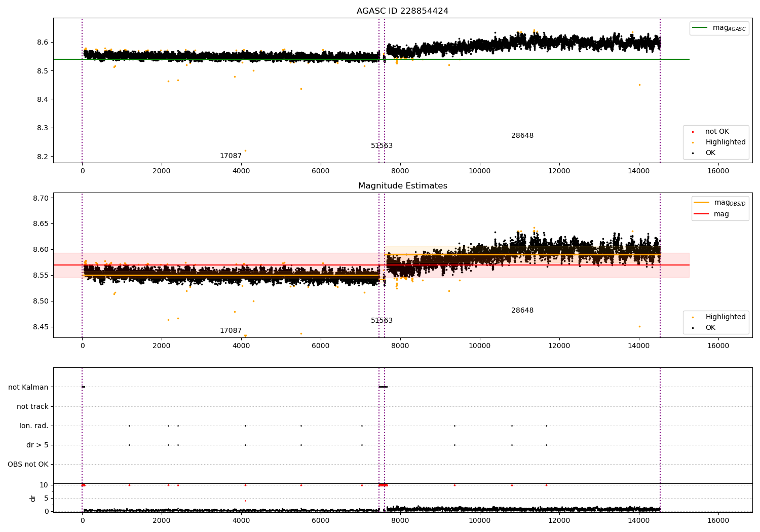Image resolution: width=760 pixels, height=532 pixels.
Task: Click the 'not Kalman' data marker near x=7500
Action: click(383, 387)
